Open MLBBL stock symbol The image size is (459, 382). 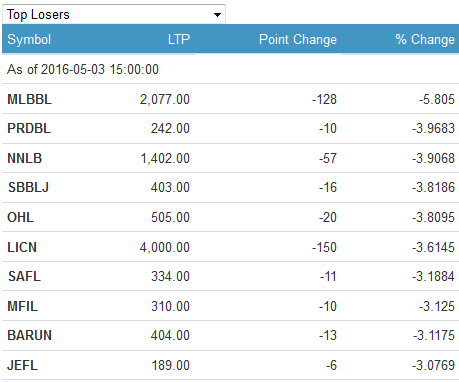coord(29,99)
